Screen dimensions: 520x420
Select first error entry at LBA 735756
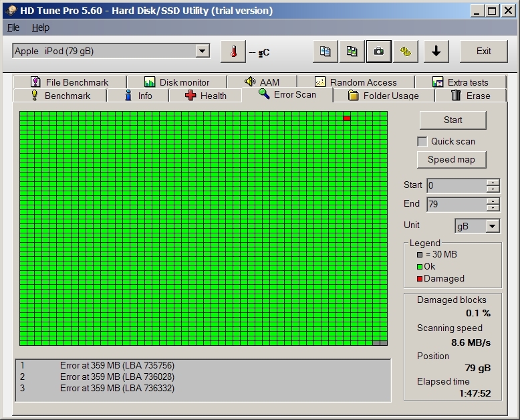[x=117, y=366]
